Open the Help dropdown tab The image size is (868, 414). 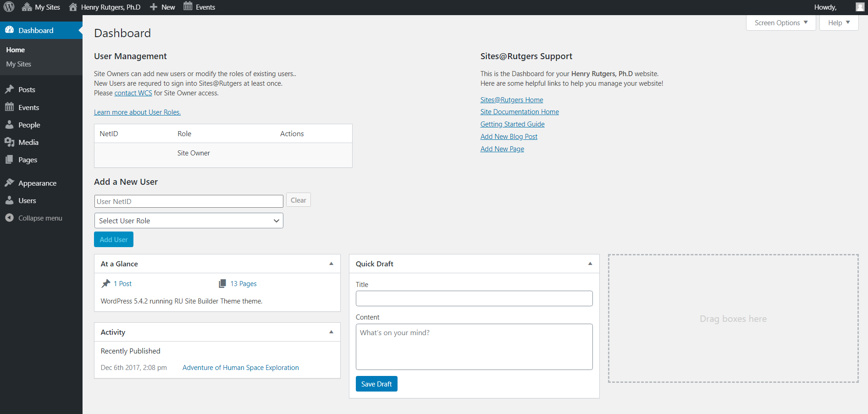[839, 23]
